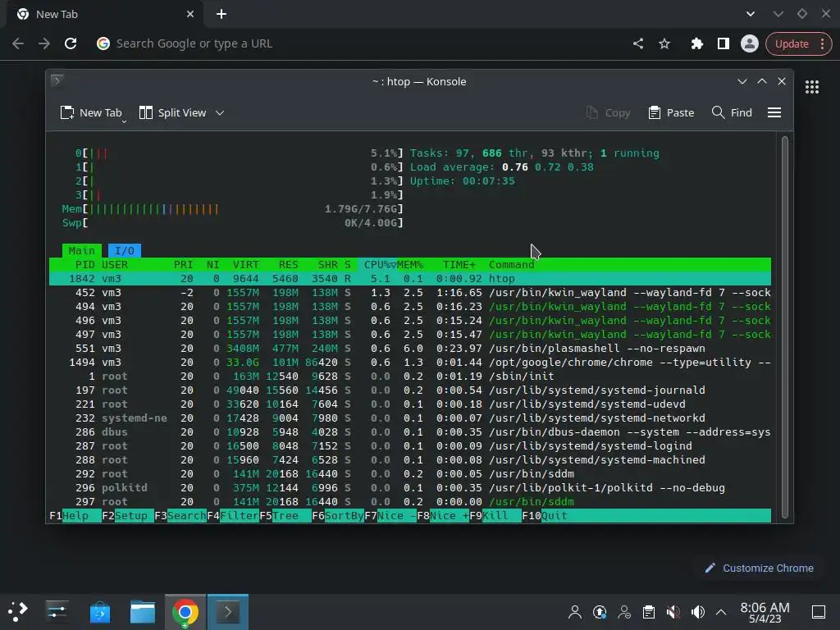Open Chrome profile avatar
This screenshot has height=630, width=840.
tap(750, 43)
